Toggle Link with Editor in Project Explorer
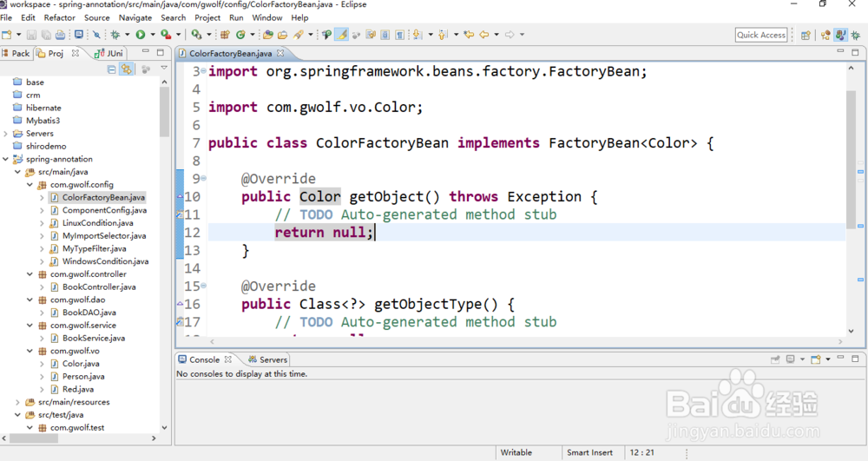868x461 pixels. pyautogui.click(x=127, y=69)
